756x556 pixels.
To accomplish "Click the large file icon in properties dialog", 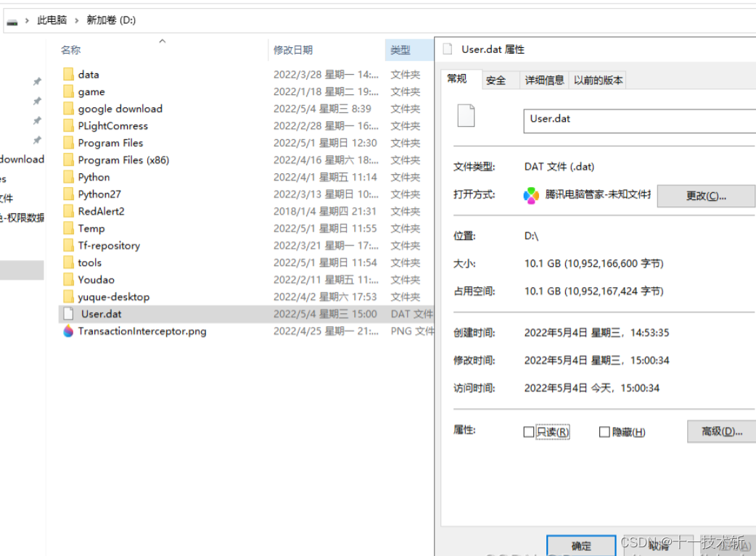I will [466, 116].
